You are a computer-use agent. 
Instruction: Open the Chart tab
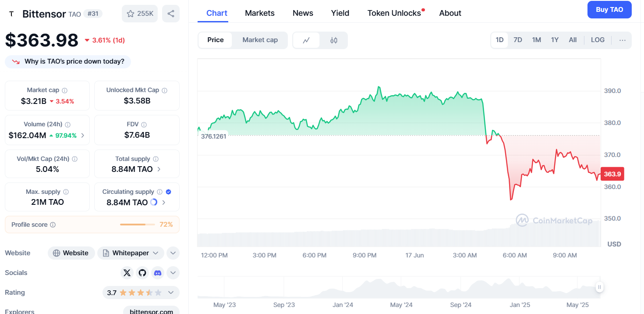click(x=217, y=13)
